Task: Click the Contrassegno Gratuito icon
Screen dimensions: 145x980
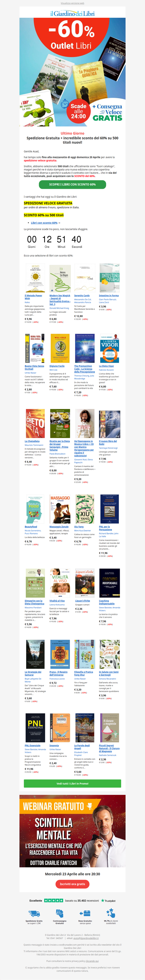Action: [59, 913]
